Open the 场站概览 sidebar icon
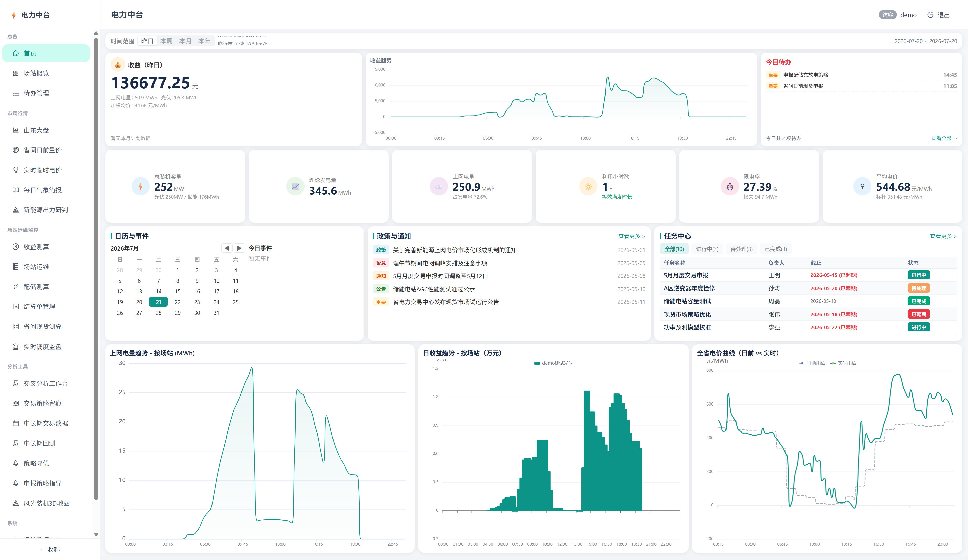The width and height of the screenshot is (968, 560). tap(16, 73)
